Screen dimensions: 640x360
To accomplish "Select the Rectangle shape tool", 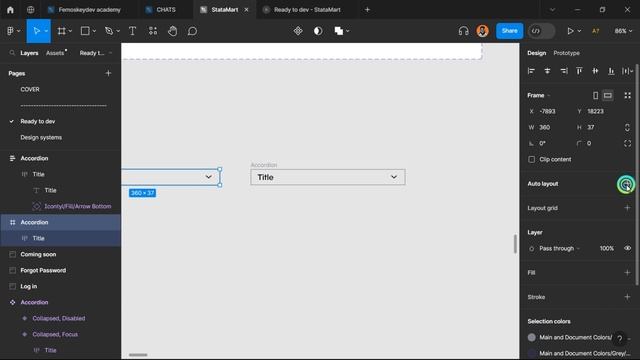I will (x=85, y=31).
